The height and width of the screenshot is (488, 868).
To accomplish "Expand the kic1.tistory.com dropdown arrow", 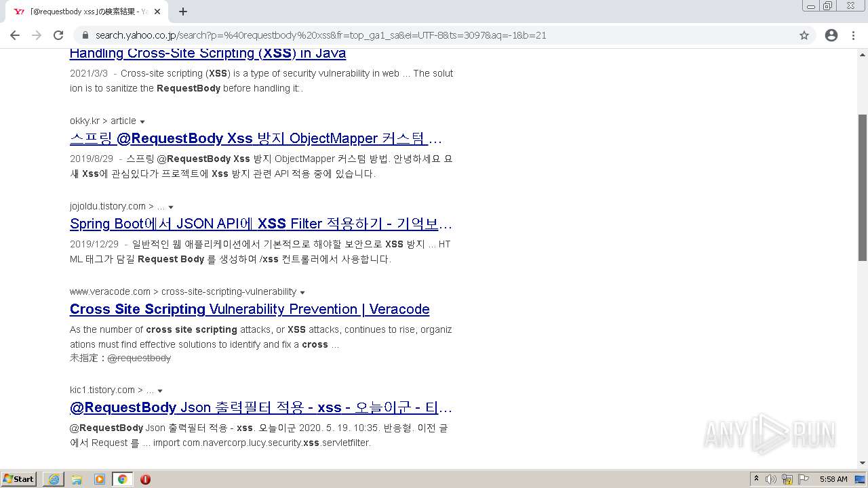I will tap(160, 390).
